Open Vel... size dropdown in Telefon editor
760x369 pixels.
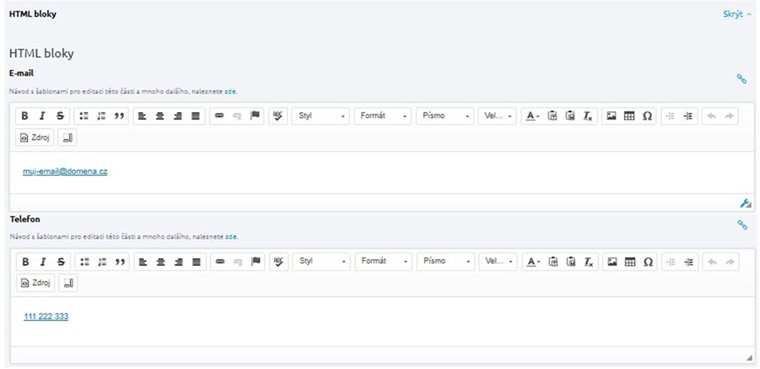click(x=498, y=261)
